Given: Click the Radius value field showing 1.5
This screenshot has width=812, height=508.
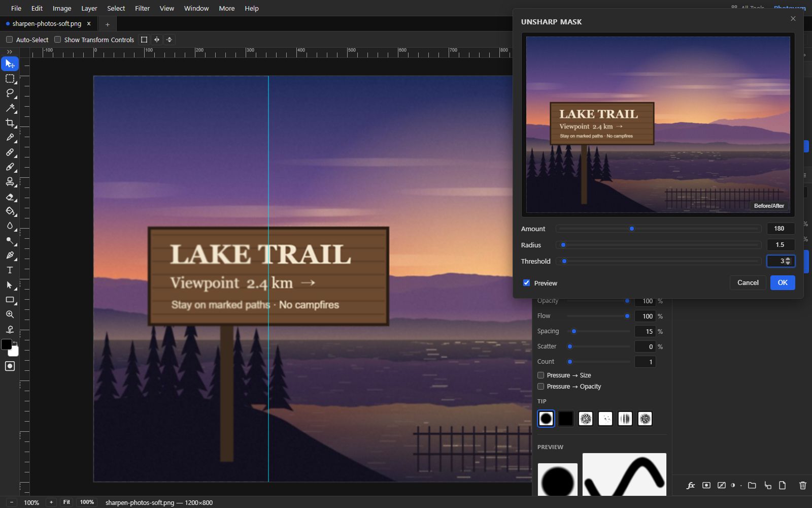Looking at the screenshot, I should click(x=781, y=245).
